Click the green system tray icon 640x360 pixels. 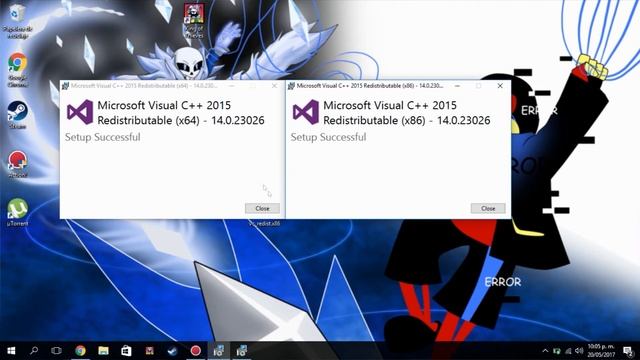point(557,351)
